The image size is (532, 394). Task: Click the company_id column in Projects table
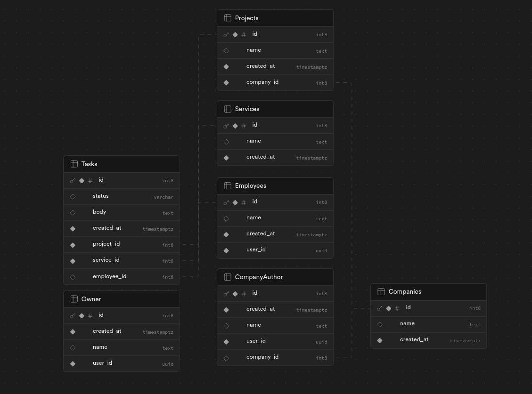275,82
